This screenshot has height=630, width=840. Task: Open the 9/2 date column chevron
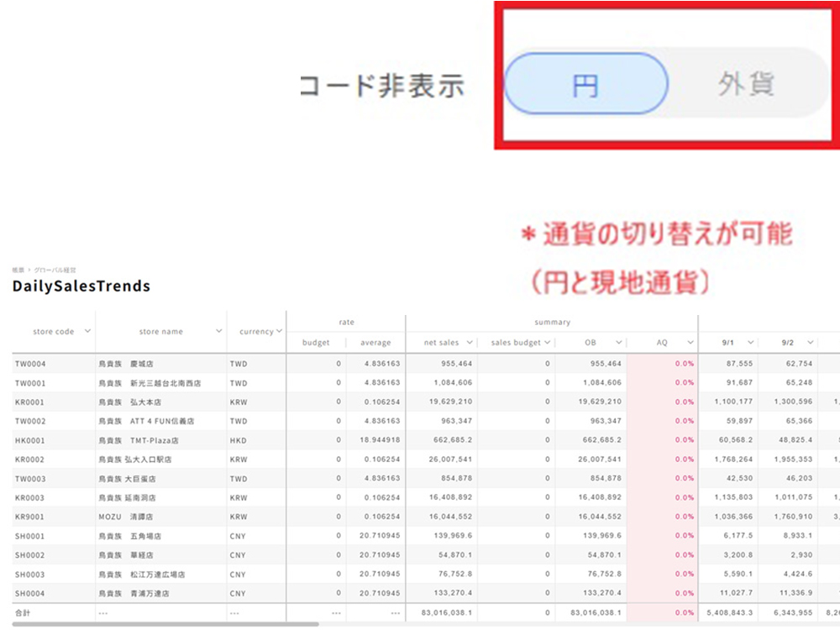(809, 343)
